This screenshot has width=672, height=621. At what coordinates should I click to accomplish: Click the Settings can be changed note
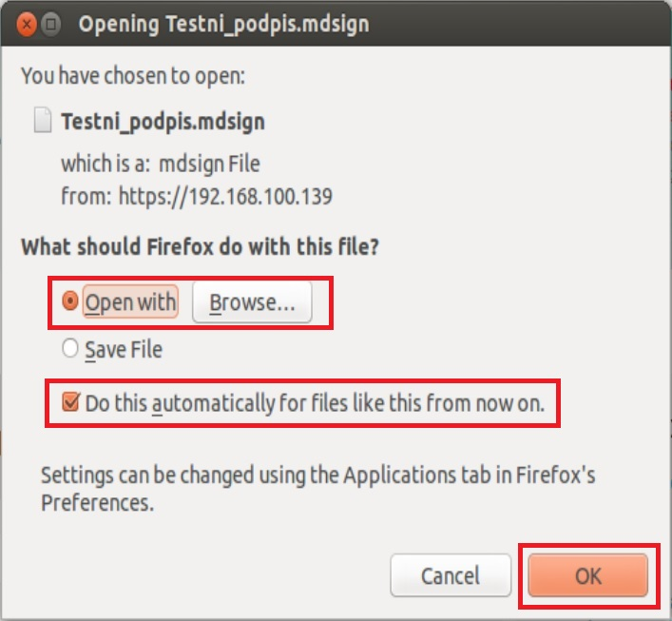[x=317, y=475]
